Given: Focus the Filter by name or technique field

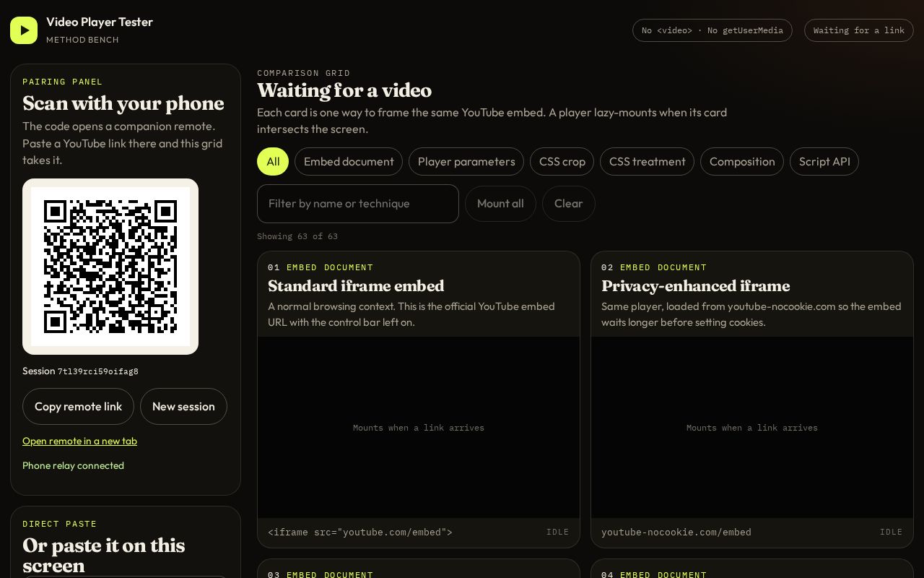Looking at the screenshot, I should pyautogui.click(x=358, y=204).
